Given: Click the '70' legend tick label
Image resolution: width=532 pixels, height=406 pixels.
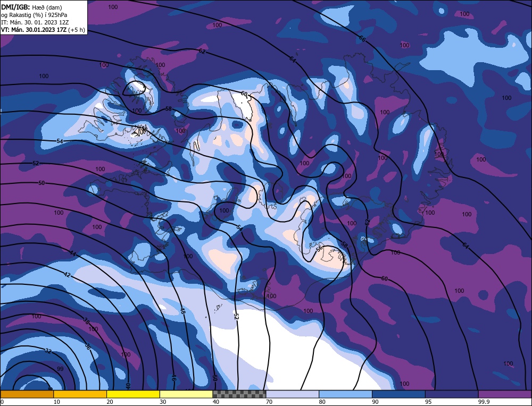Looking at the screenshot, I should (269, 402).
